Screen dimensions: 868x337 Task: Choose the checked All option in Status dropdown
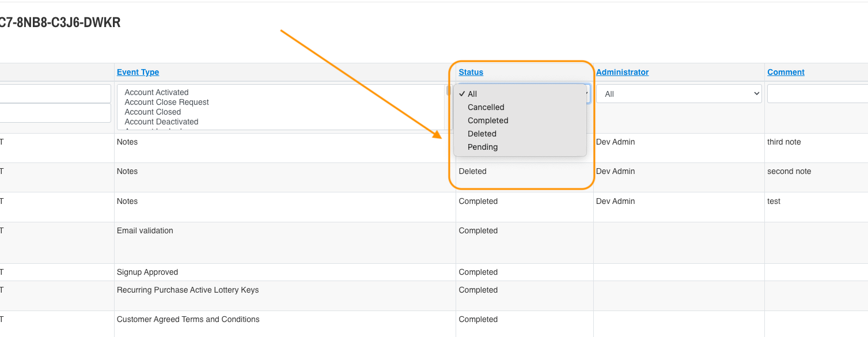pyautogui.click(x=472, y=94)
